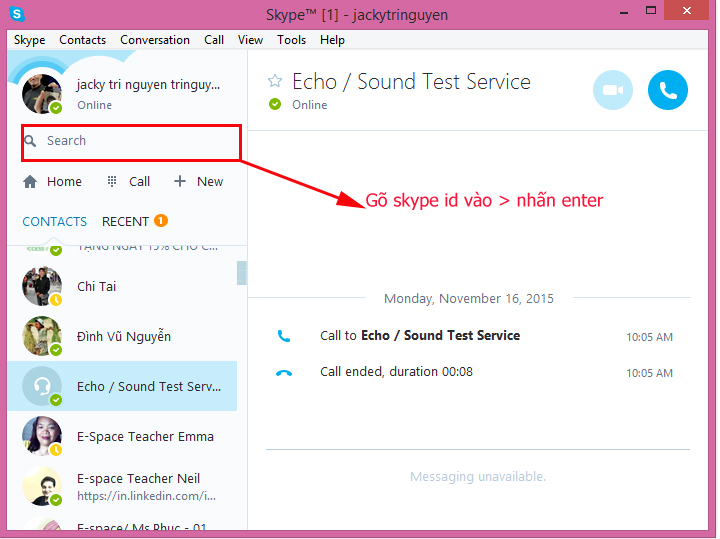Viewport: 720px width, 539px height.
Task: Click the LinkedIn link under E-space Teacher Neil
Action: click(145, 495)
